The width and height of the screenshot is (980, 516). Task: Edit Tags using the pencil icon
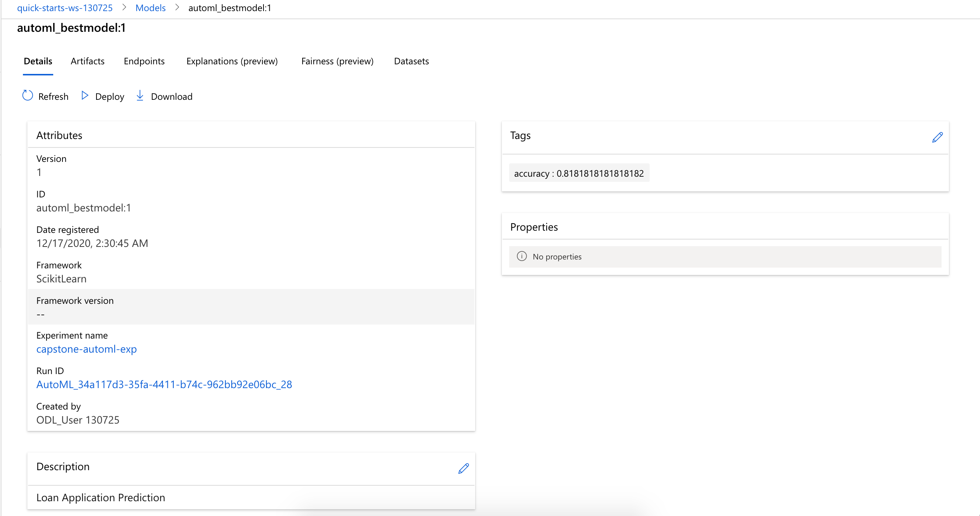click(937, 138)
